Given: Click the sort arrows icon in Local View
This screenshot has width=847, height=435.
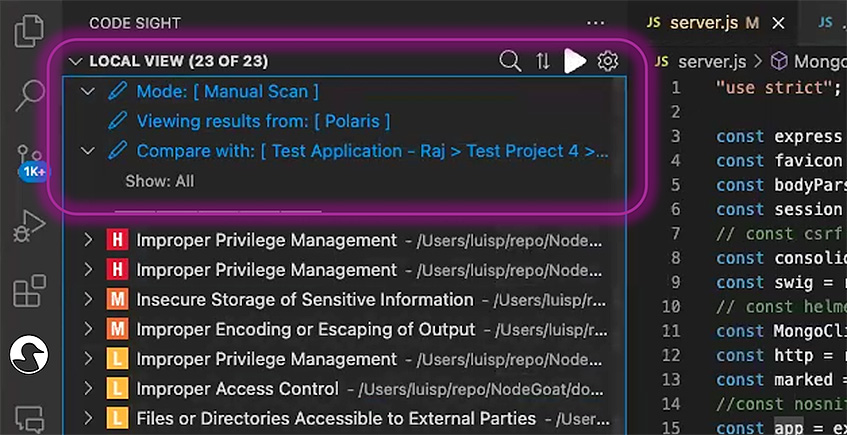Looking at the screenshot, I should 543,61.
